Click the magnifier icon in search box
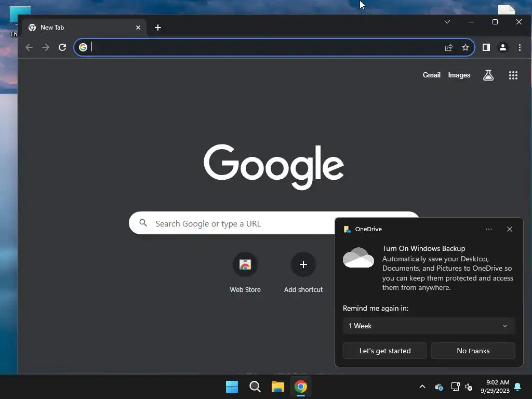The height and width of the screenshot is (399, 532). (143, 223)
